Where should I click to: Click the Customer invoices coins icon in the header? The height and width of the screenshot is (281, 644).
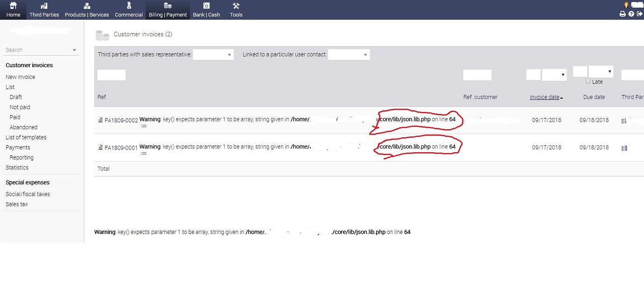click(x=102, y=34)
